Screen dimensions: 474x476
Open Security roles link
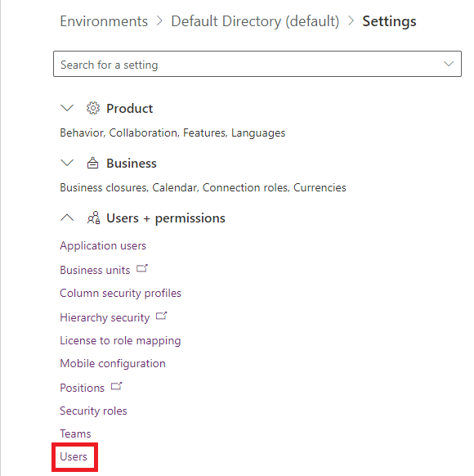coord(93,411)
